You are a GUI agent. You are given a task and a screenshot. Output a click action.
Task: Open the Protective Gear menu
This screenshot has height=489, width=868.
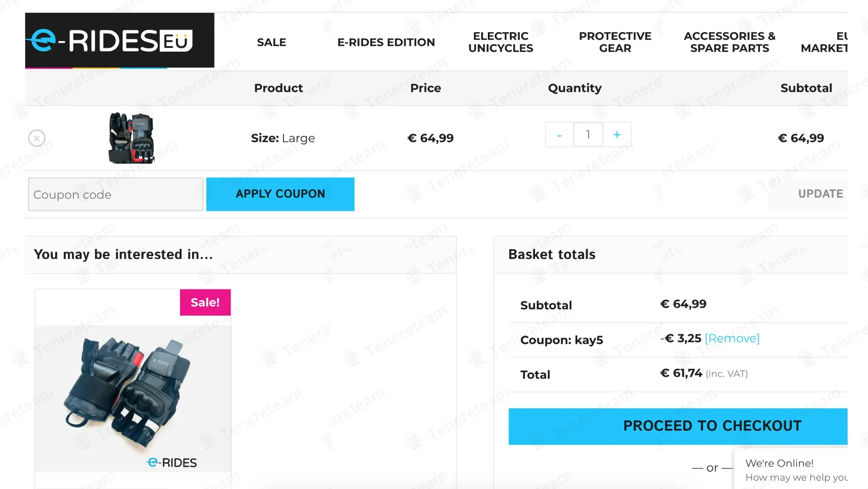(x=615, y=42)
